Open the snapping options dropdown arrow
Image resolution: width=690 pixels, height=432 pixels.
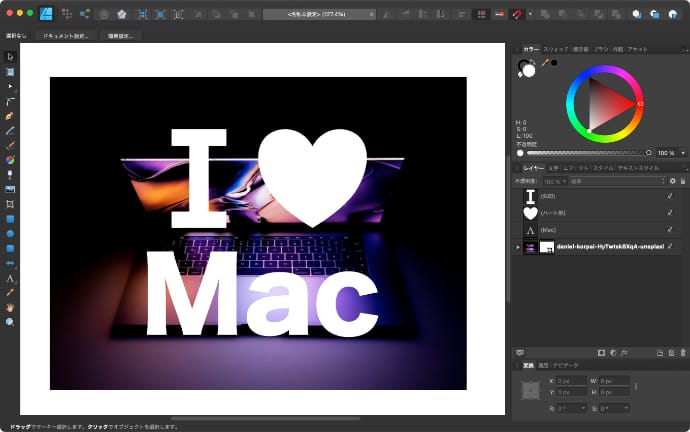[530, 15]
